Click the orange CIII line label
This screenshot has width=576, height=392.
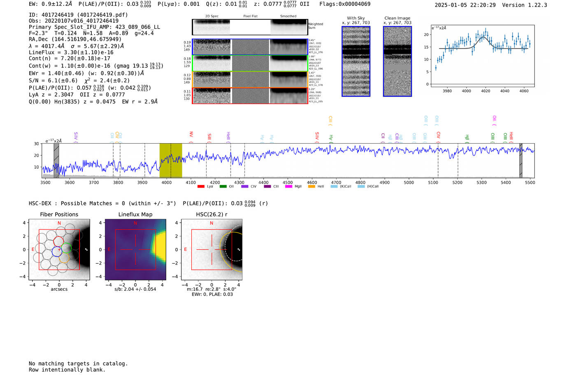point(330,121)
